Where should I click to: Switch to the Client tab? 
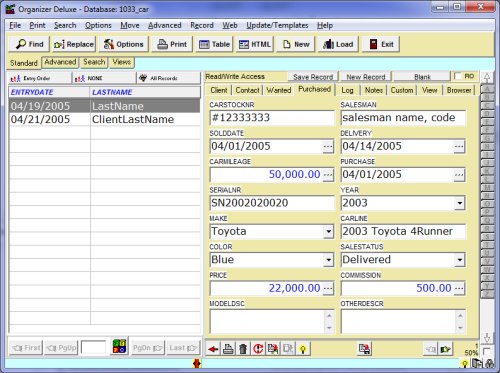219,90
